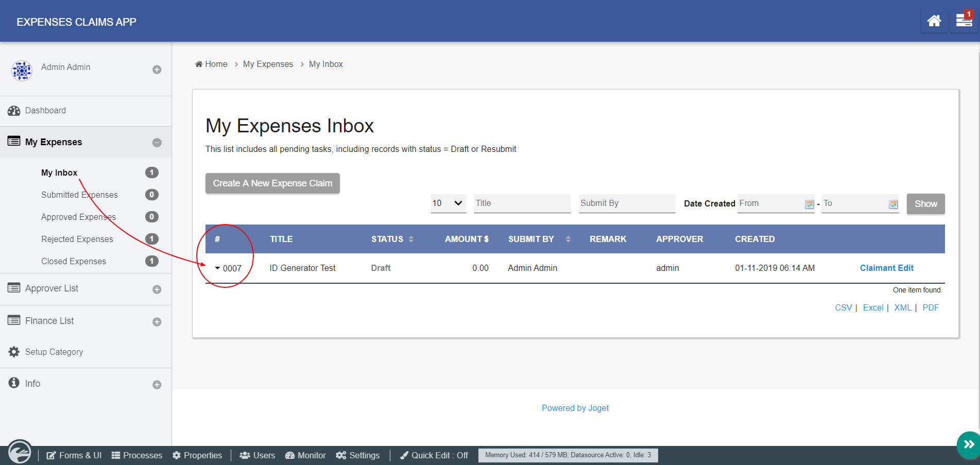
Task: Click the green double-arrow collapse button
Action: click(x=969, y=444)
